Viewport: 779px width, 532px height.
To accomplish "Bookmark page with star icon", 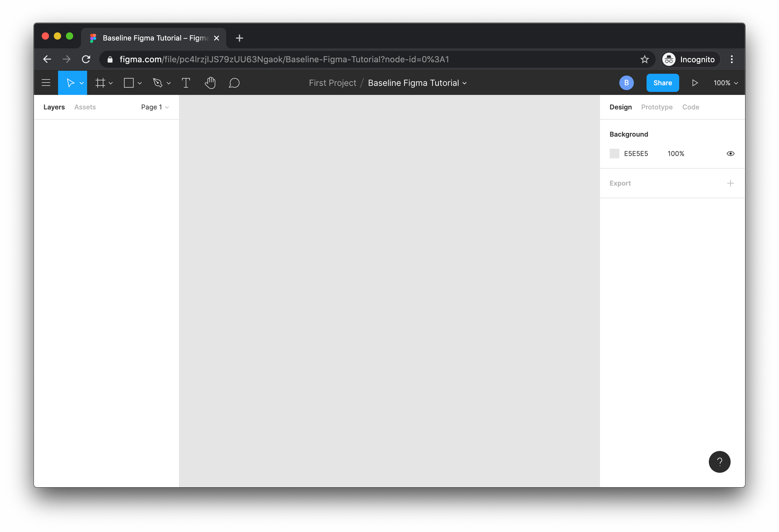I will [644, 59].
